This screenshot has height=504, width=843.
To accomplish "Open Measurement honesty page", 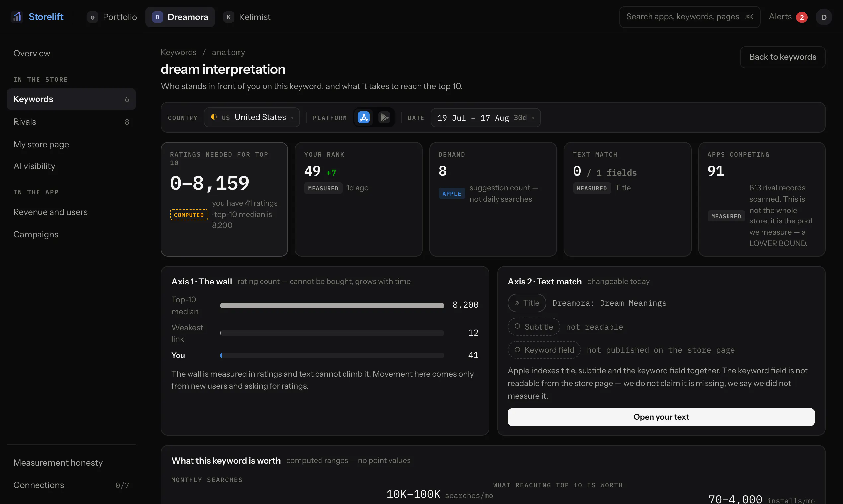I will (x=71, y=463).
